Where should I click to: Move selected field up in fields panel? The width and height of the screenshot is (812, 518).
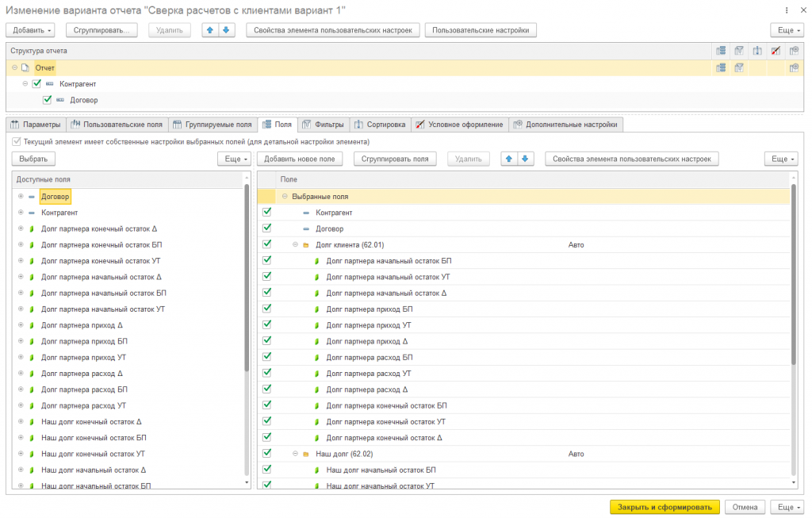coord(509,159)
